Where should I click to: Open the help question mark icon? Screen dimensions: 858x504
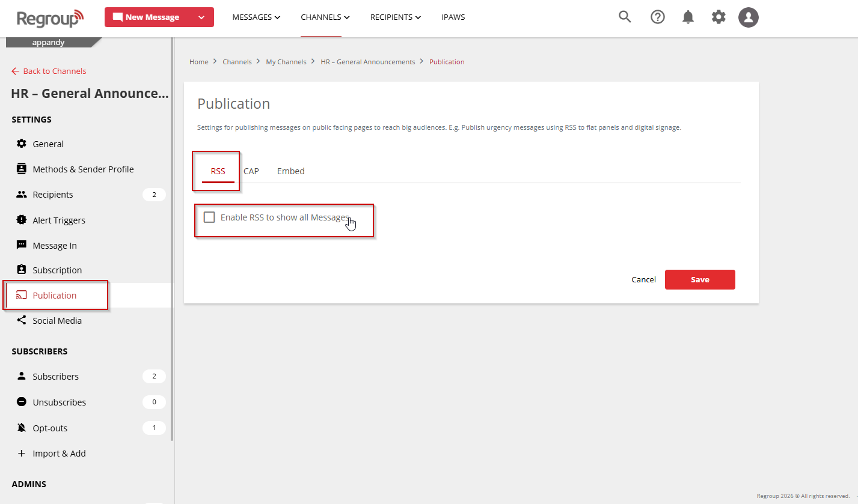point(658,17)
